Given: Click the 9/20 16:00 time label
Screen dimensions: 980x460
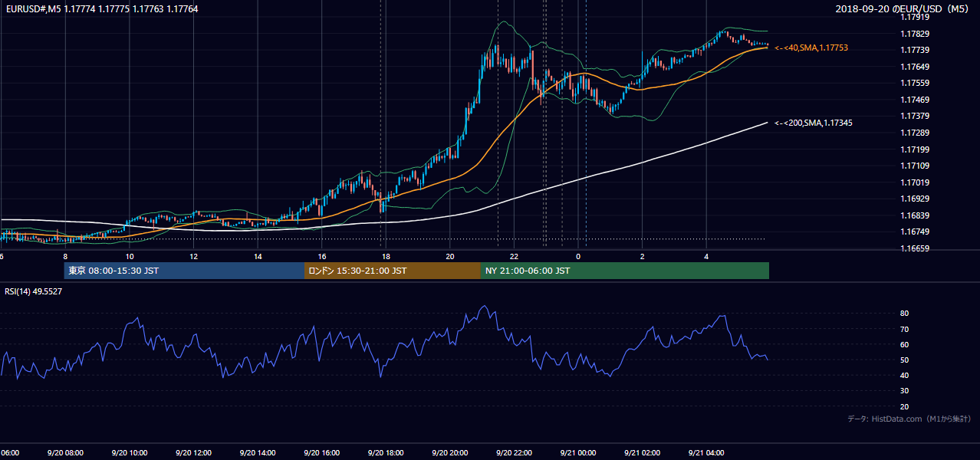Looking at the screenshot, I should (321, 453).
